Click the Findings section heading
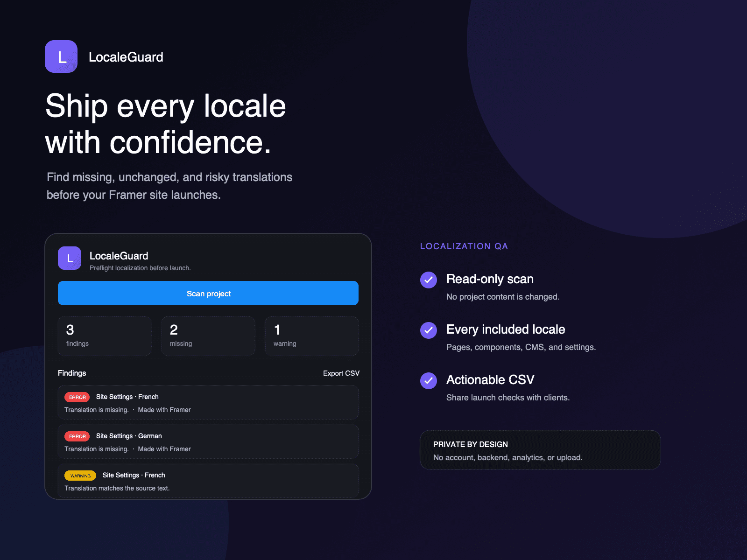 click(72, 373)
